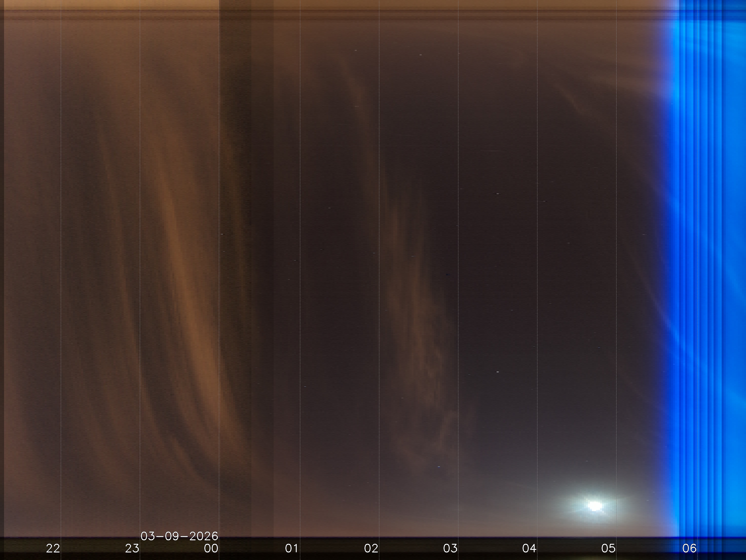Screen dimensions: 746x560
Task: Click the bright moon glare spot
Action: tap(595, 506)
